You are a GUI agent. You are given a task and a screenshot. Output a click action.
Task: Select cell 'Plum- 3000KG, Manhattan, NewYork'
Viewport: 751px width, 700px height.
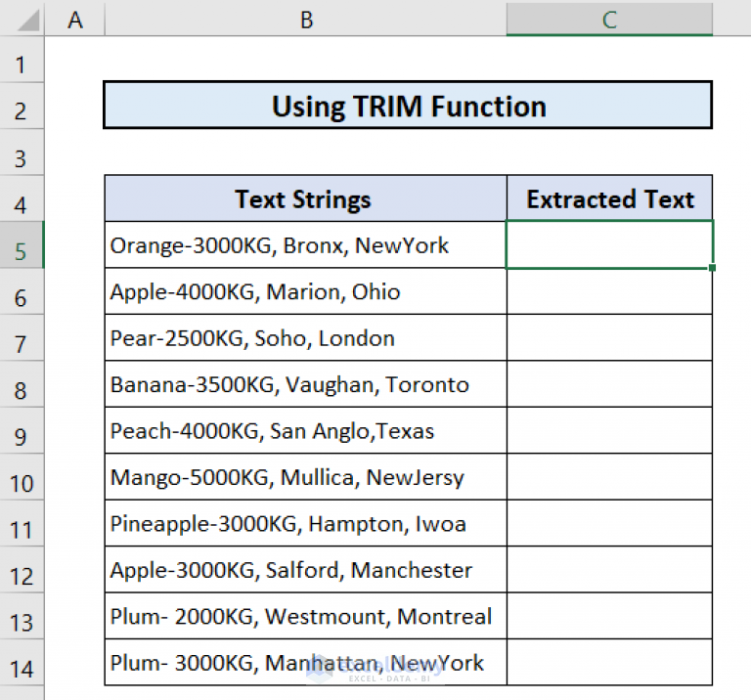pyautogui.click(x=305, y=663)
